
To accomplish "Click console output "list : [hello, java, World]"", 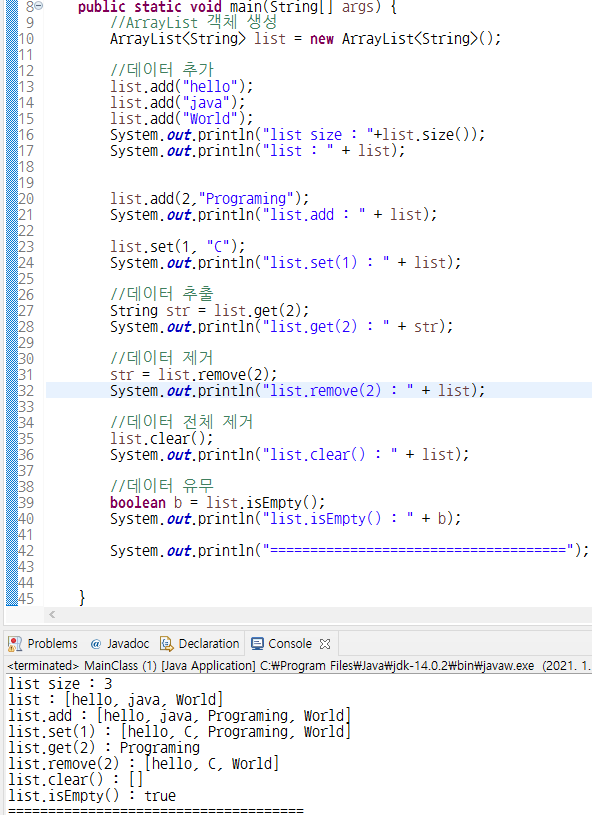I will (115, 700).
